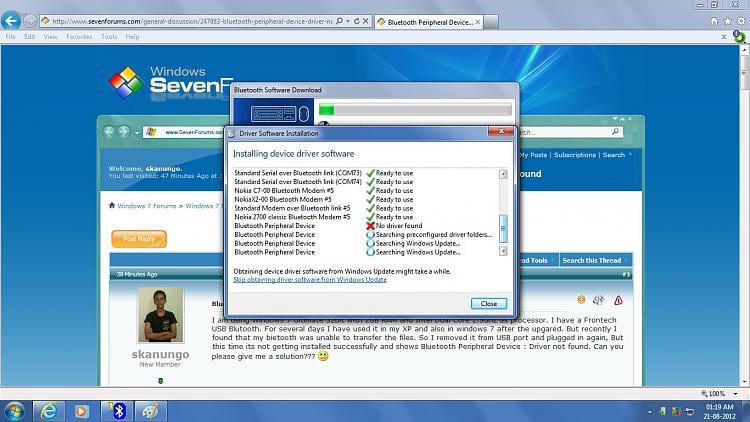Open the Tools menu
The width and height of the screenshot is (750, 422).
pyautogui.click(x=109, y=36)
